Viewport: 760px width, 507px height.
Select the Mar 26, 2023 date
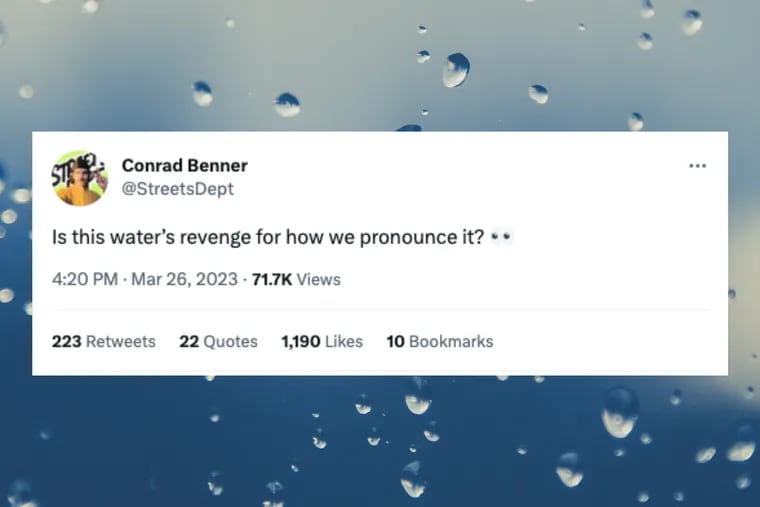(x=182, y=280)
